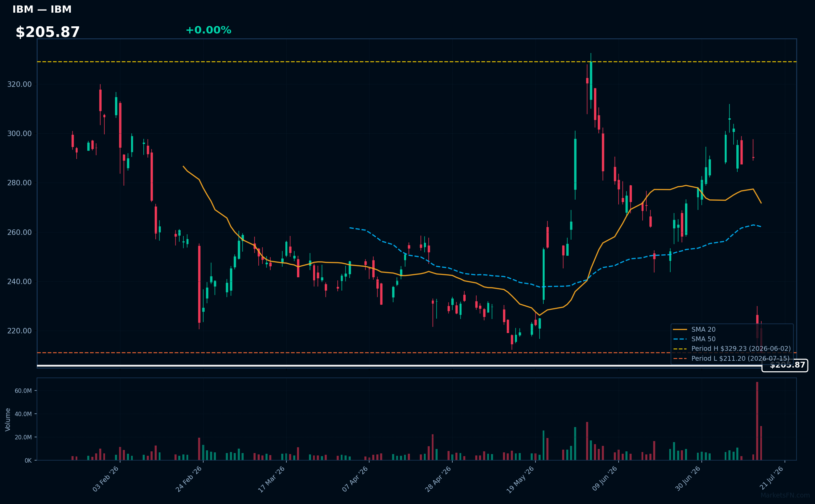815x504 pixels.
Task: Select the SMA 50 legend entry
Action: [694, 339]
